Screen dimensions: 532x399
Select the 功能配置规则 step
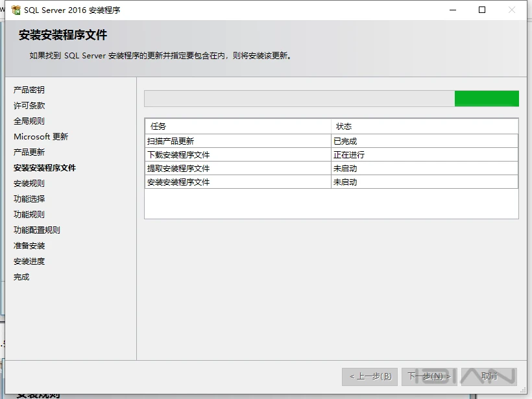37,230
